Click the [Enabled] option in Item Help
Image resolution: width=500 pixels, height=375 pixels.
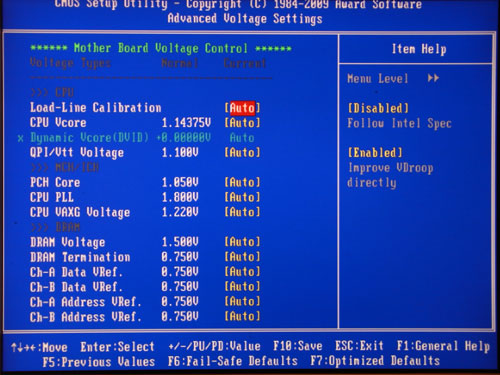tap(375, 153)
